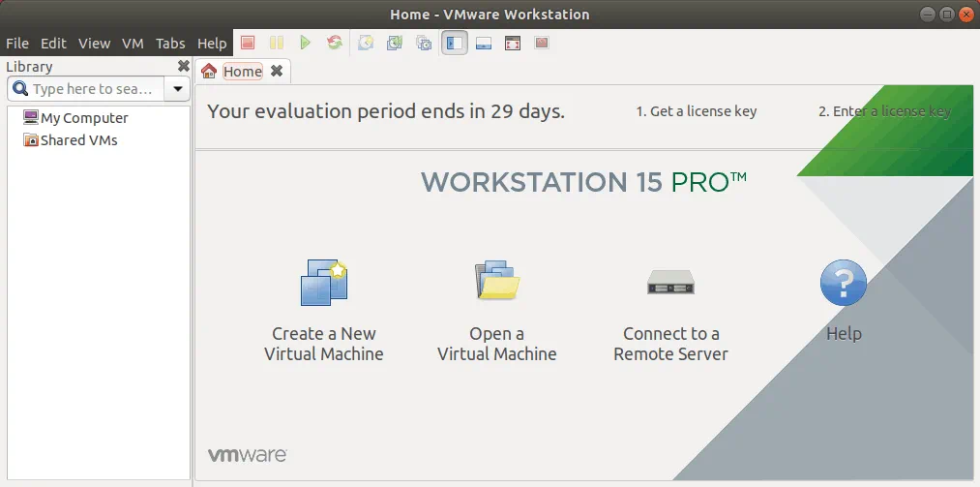Click the Open a Virtual Machine folder icon
980x487 pixels.
[497, 280]
